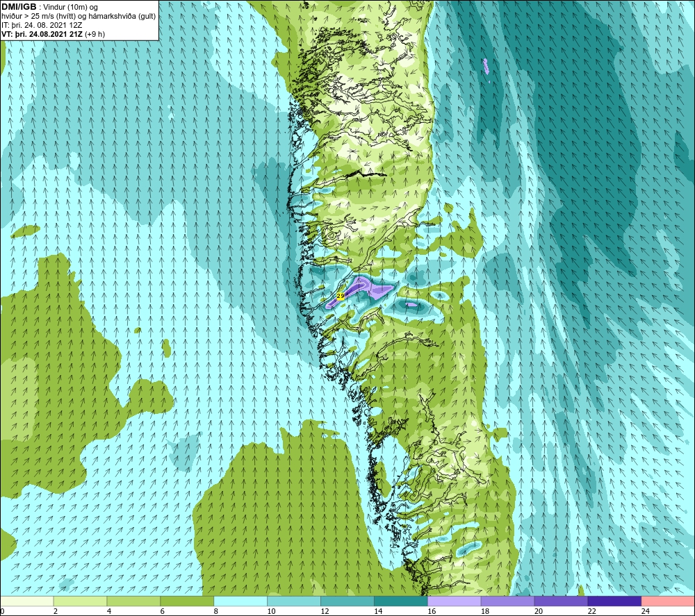Click the 4–6 m/s green legend swatch
Image resolution: width=695 pixels, height=616 pixels.
[133, 601]
